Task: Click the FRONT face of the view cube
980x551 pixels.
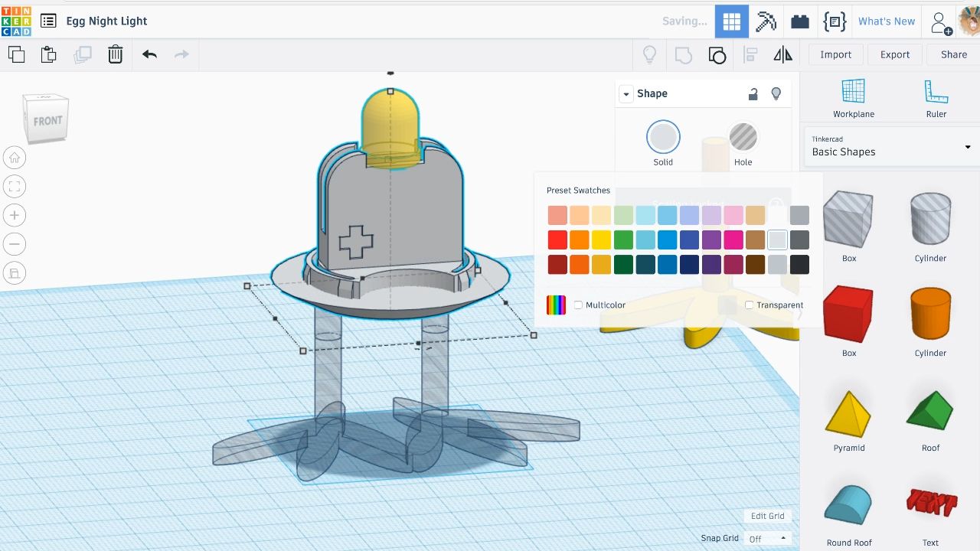Action: (47, 121)
